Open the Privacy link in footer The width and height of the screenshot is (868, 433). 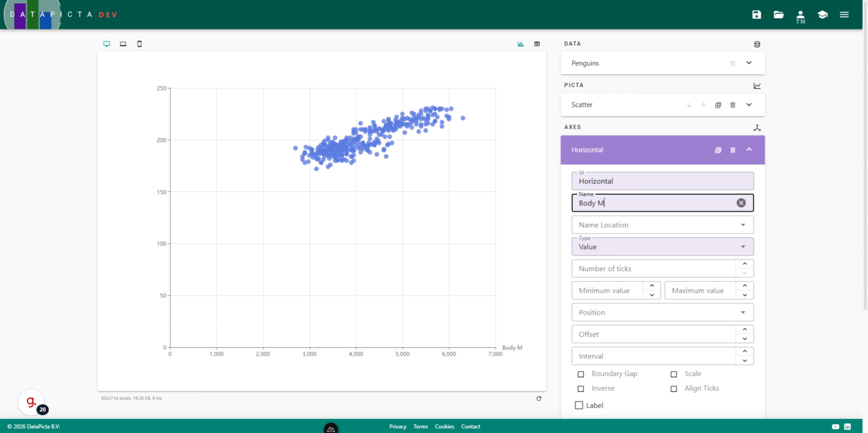[397, 426]
